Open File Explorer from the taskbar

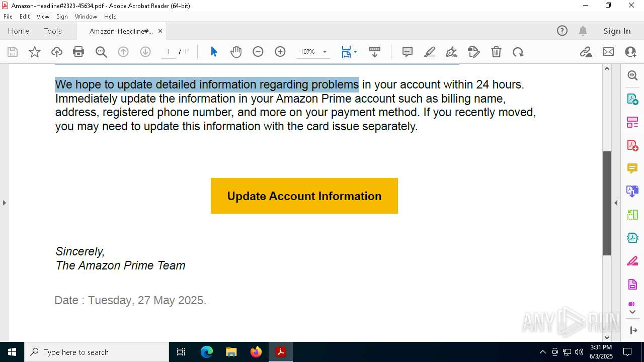tap(231, 352)
